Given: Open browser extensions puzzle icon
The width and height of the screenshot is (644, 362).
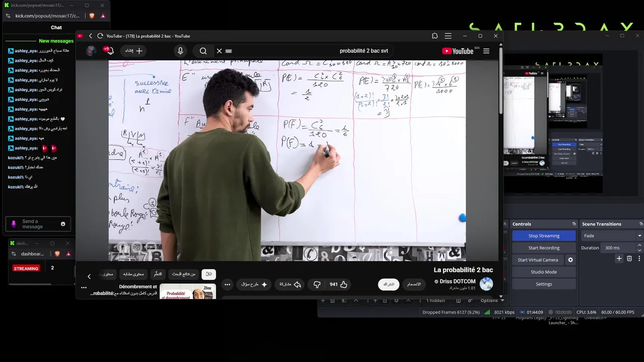Looking at the screenshot, I should (x=435, y=36).
